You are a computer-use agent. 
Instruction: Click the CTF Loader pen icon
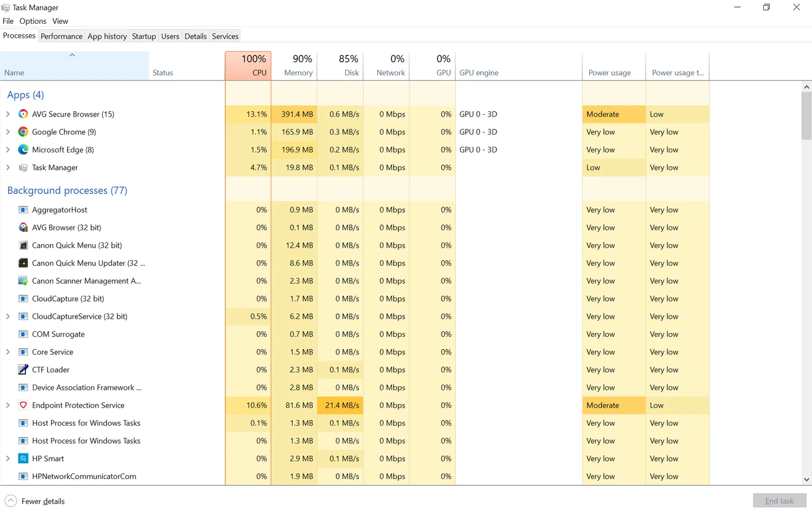coord(23,369)
